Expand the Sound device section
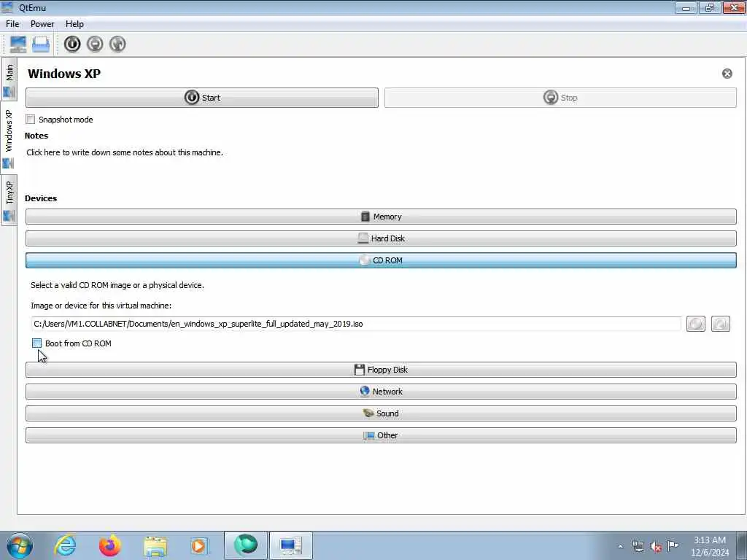This screenshot has width=747, height=560. point(381,413)
